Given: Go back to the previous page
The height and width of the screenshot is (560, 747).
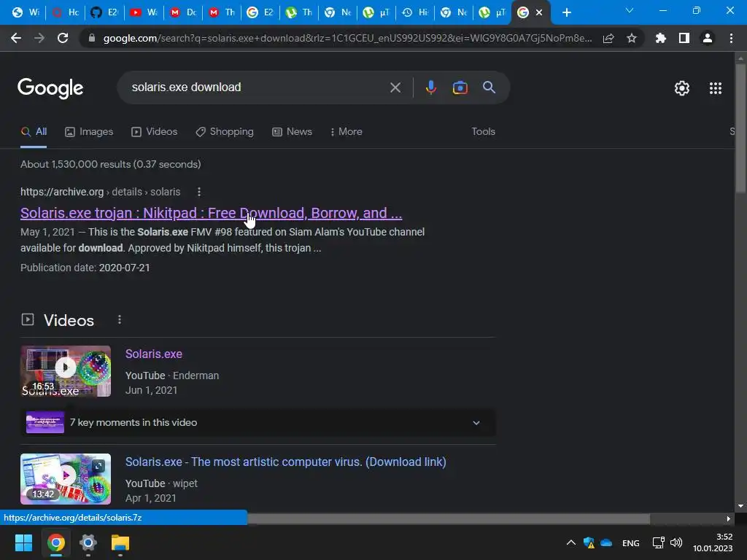Looking at the screenshot, I should (16, 38).
